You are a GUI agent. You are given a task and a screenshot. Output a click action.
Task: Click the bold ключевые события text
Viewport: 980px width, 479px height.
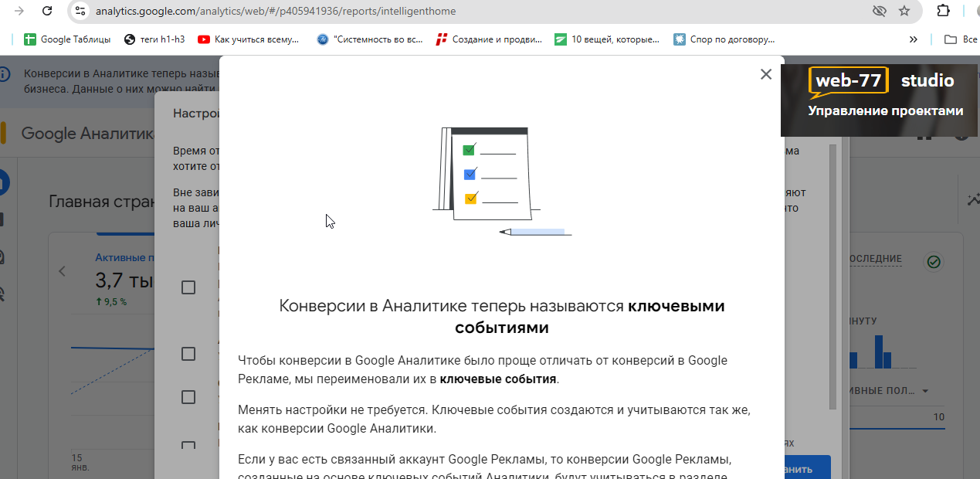pyautogui.click(x=498, y=379)
